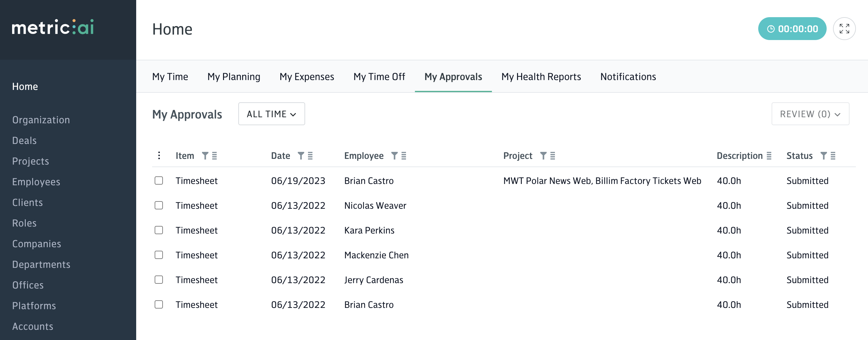Switch to the Notifications tab
The width and height of the screenshot is (868, 340).
(x=628, y=77)
